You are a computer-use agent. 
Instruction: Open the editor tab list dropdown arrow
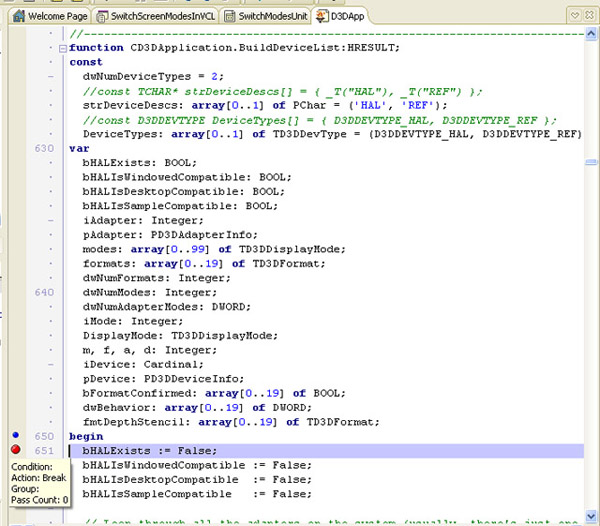tap(575, 15)
